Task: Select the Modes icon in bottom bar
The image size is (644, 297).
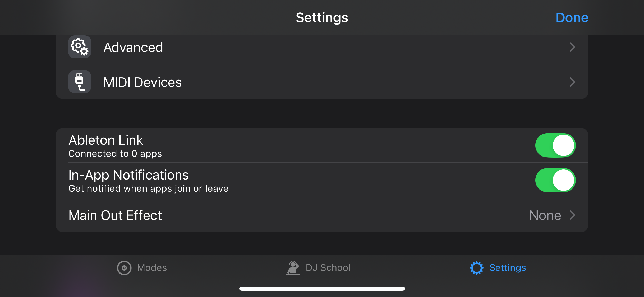Action: 124,267
